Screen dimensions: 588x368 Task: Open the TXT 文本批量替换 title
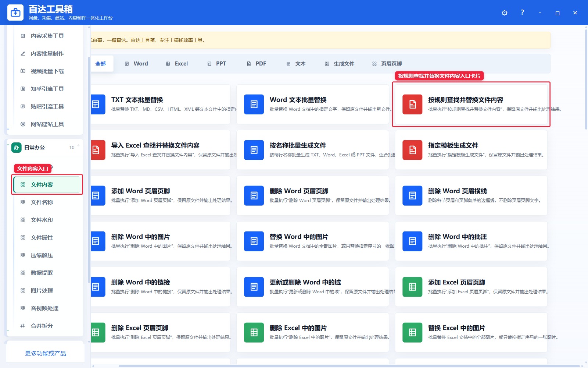[x=137, y=100]
